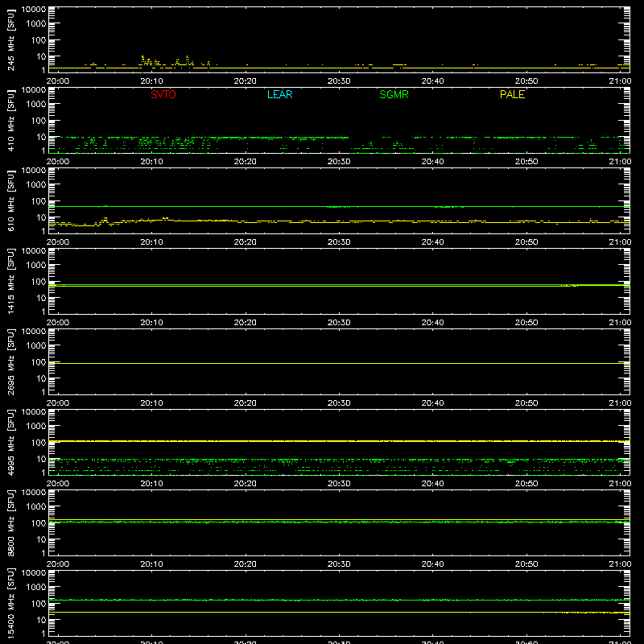
Task: Click 20:50 time label of 2695 MHz plot
Action: click(x=526, y=403)
